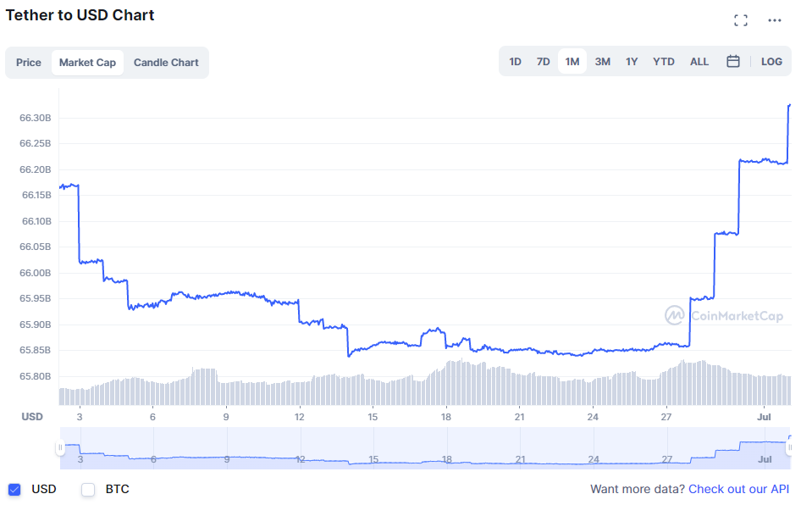812x505 pixels.
Task: Open fullscreen chart view icon
Action: [741, 20]
